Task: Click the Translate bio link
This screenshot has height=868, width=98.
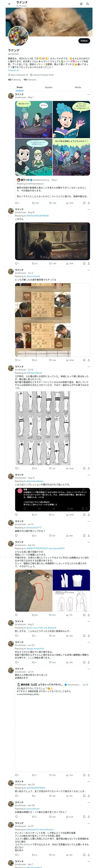Action: 14,70
